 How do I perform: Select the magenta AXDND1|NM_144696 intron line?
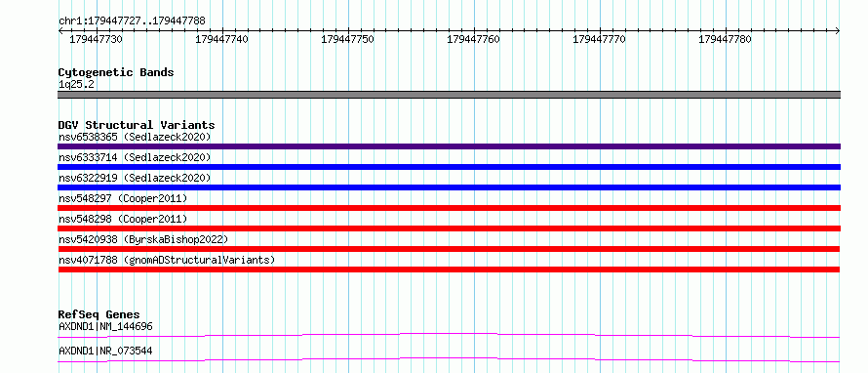pos(449,335)
